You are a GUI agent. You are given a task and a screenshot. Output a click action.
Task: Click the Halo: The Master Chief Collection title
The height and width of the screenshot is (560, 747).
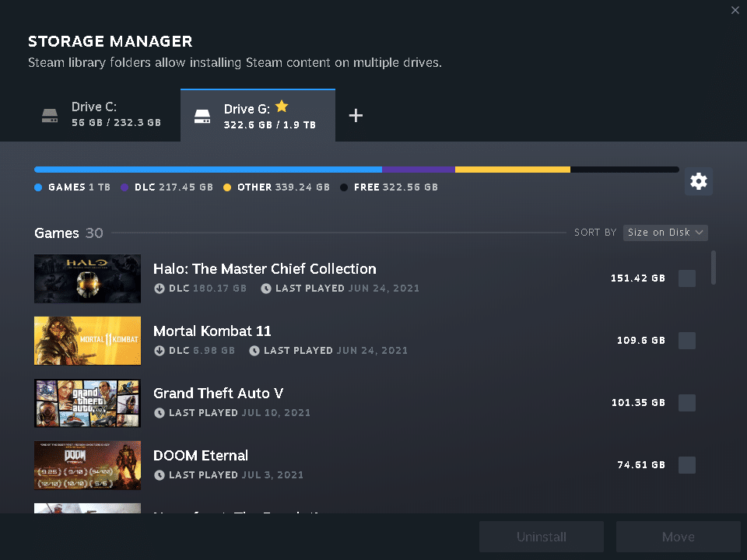pos(265,268)
